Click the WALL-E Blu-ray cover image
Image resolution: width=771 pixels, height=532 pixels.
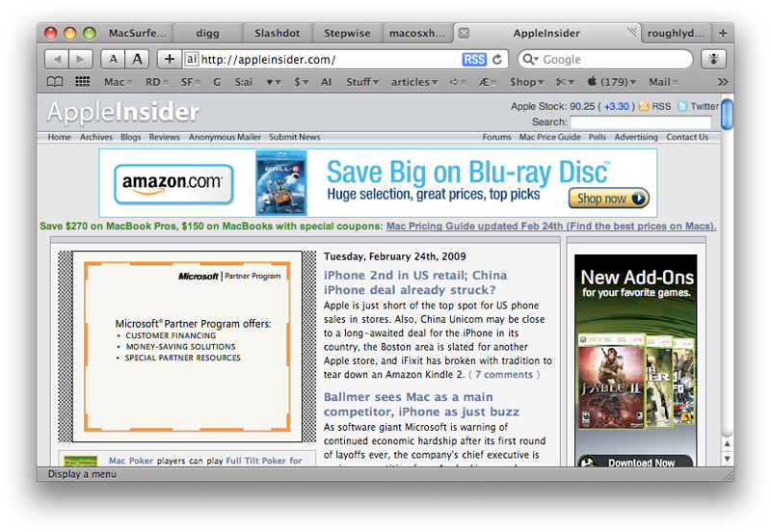click(x=280, y=183)
